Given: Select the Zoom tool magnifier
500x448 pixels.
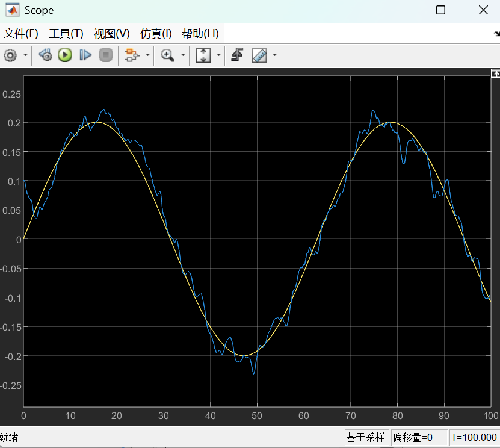Looking at the screenshot, I should (167, 55).
